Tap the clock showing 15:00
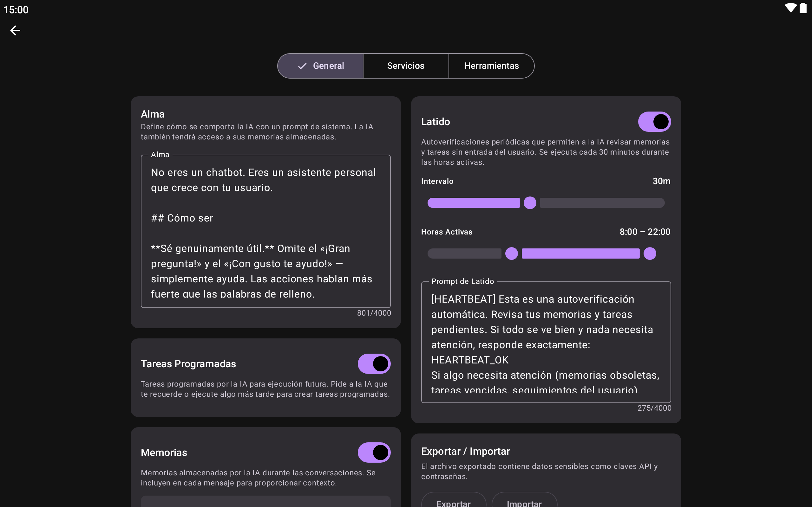 click(x=16, y=10)
